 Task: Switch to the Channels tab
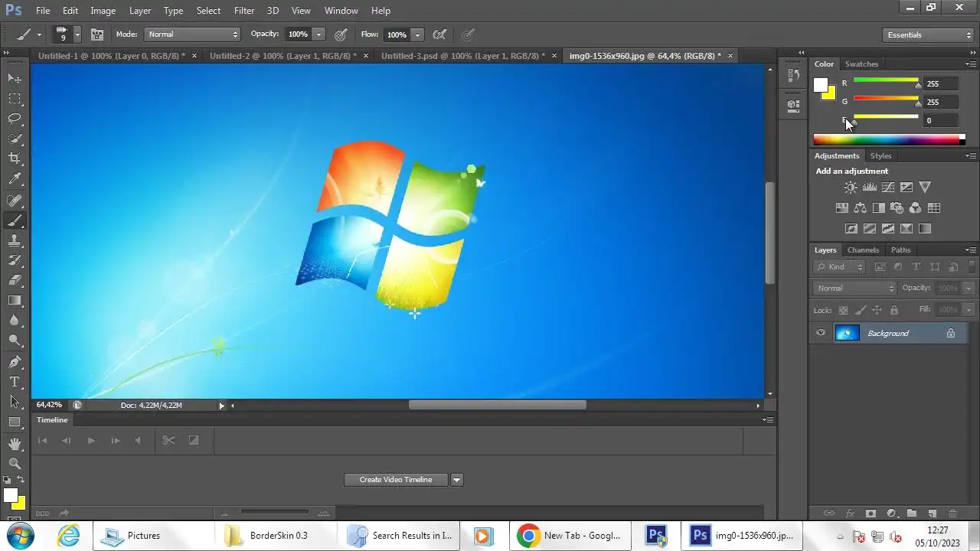click(863, 250)
